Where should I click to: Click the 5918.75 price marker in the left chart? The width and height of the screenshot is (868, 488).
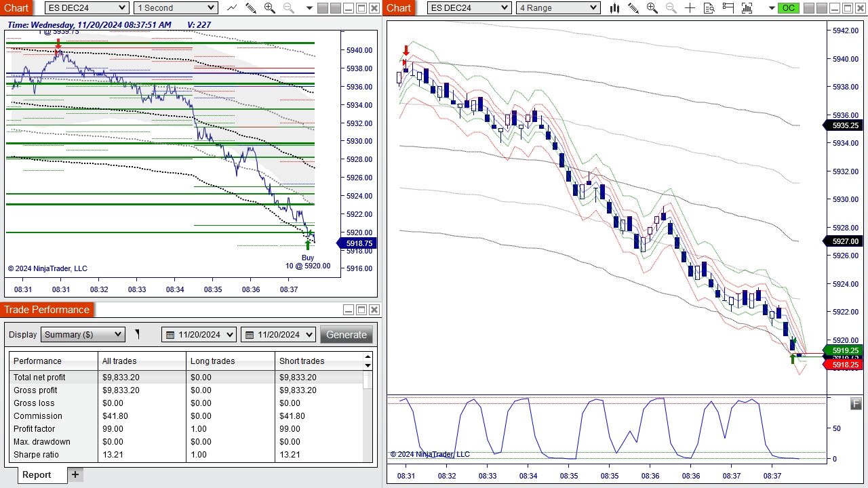(357, 243)
